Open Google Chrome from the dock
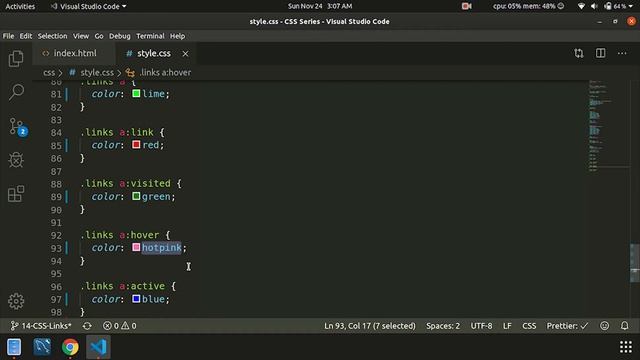The width and height of the screenshot is (640, 360). 70,347
